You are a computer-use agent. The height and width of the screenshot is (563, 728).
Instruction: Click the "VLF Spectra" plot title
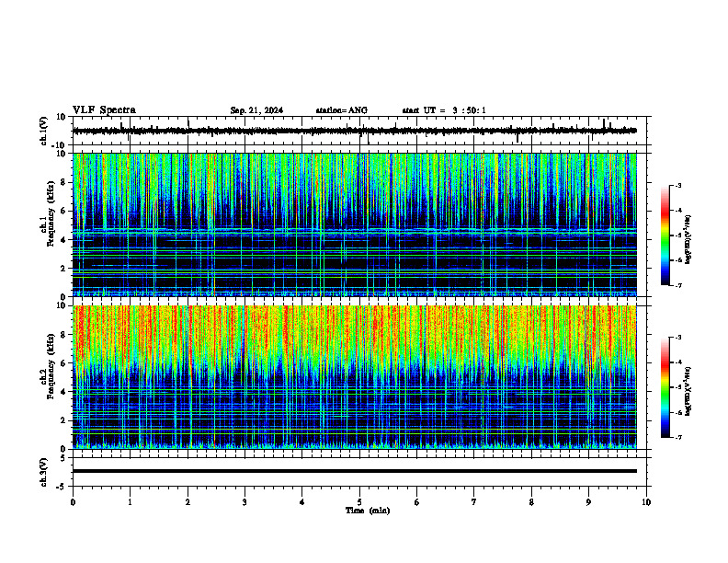[104, 110]
